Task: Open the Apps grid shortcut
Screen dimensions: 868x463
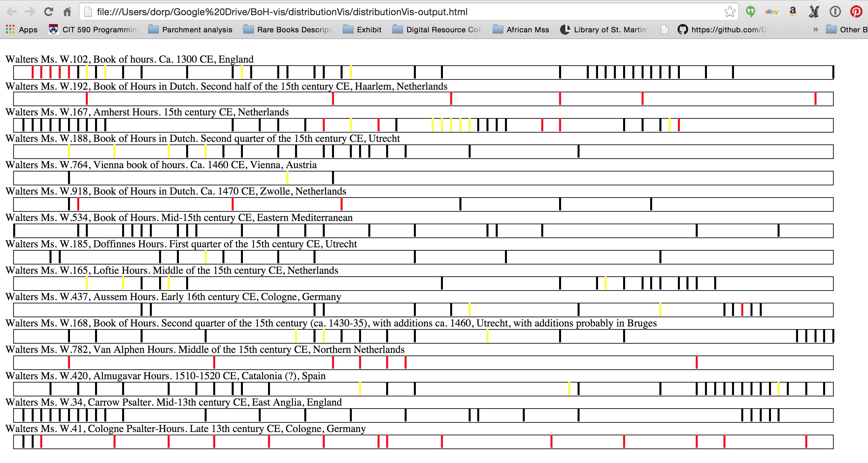Action: [21, 30]
